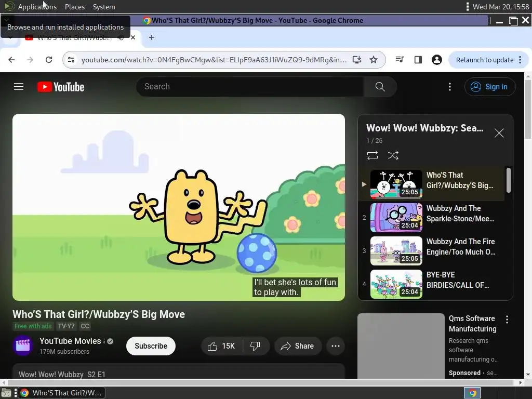532x399 pixels.
Task: Toggle loop playlist icon
Action: 372,155
